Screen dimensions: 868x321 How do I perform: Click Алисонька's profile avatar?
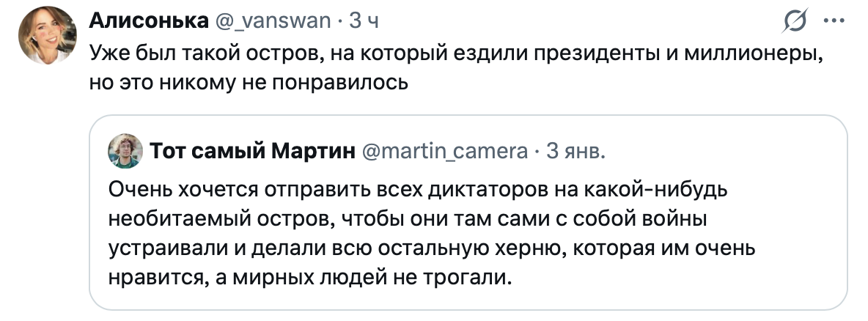(46, 35)
